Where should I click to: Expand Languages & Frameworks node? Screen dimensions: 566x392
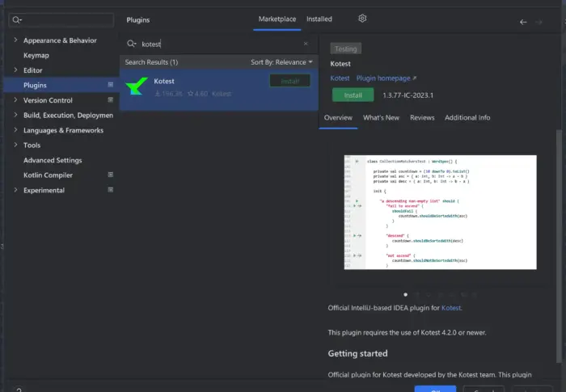[15, 130]
